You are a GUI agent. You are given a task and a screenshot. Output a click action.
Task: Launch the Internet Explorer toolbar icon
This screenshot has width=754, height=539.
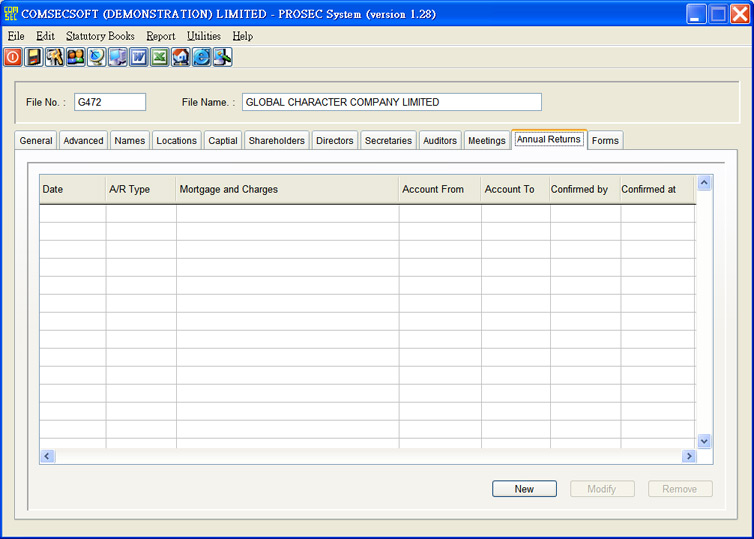202,58
